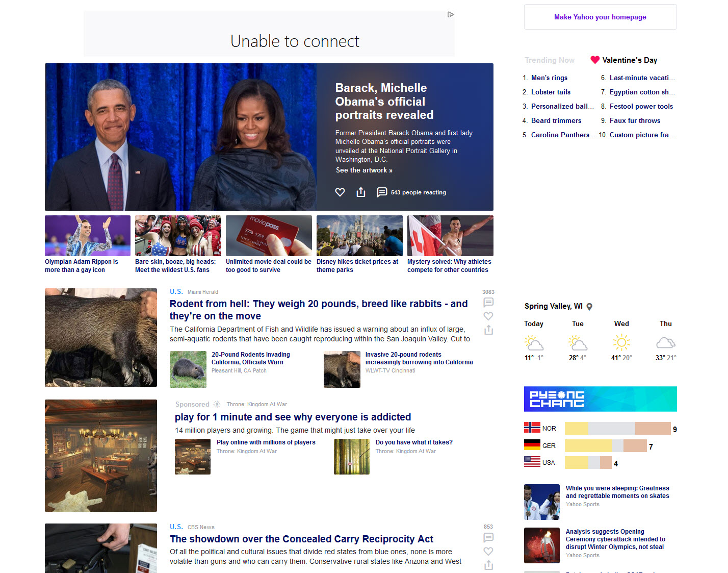The width and height of the screenshot is (728, 573).
Task: Open the Opening Ceremony cyberattack analysis story
Action: point(615,539)
